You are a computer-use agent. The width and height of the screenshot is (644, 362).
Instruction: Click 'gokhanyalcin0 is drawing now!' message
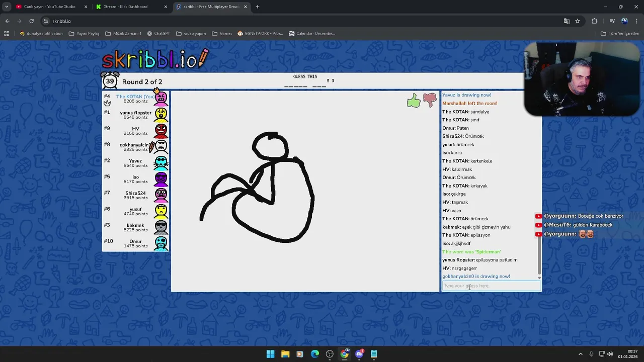tap(476, 277)
